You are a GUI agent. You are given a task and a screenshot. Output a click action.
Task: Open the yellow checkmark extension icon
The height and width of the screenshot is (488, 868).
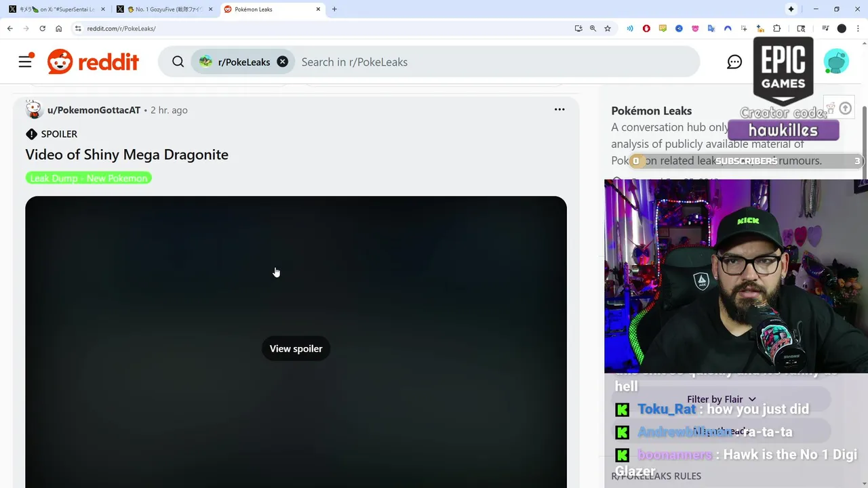[x=663, y=28]
